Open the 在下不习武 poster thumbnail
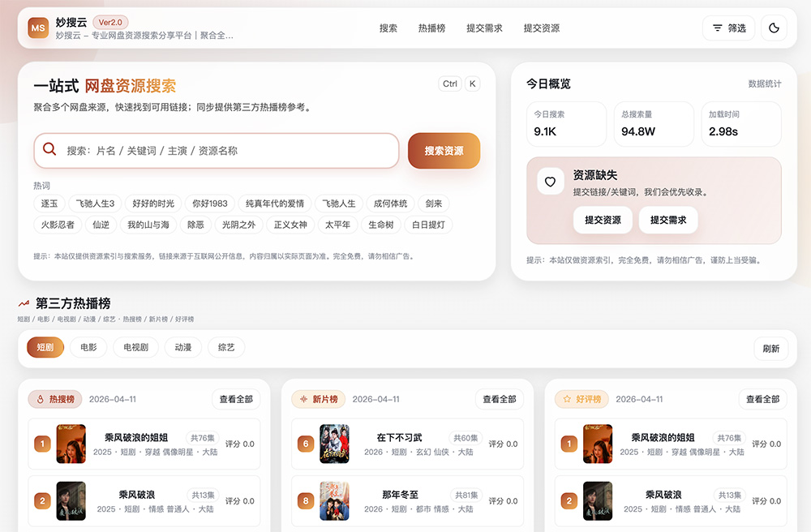 pos(334,444)
